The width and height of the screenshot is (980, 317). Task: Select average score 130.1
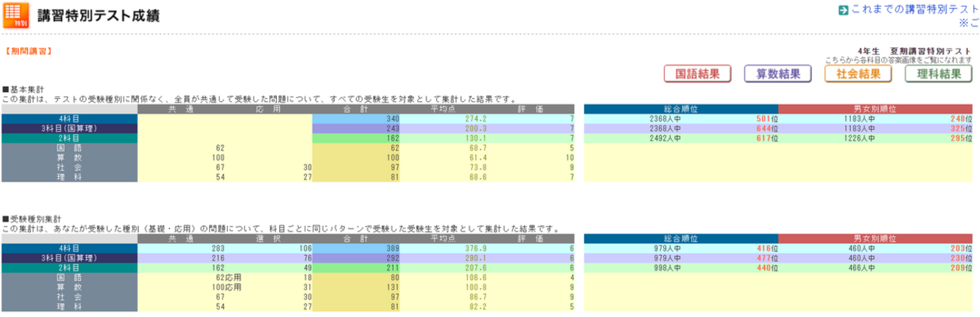pyautogui.click(x=477, y=138)
